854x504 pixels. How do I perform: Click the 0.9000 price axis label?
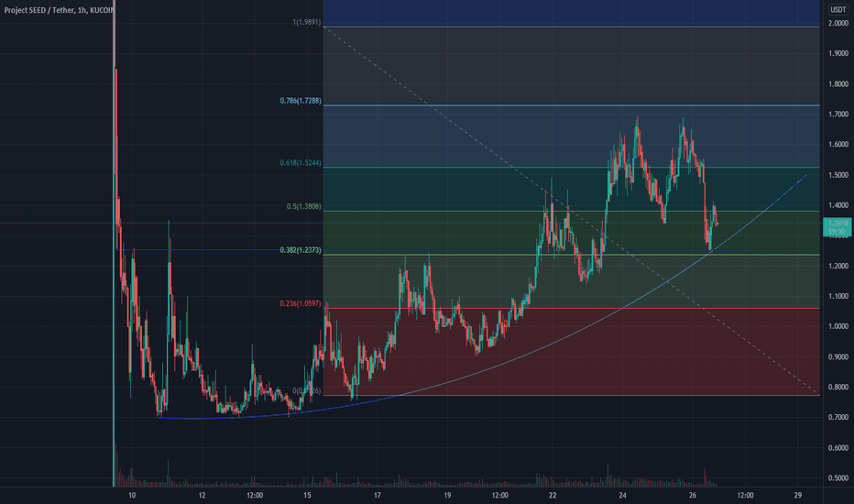(x=838, y=356)
